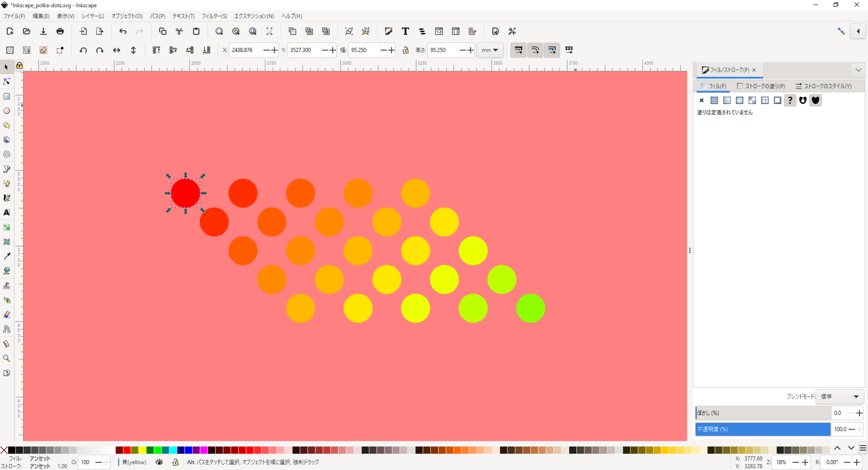Select the Rectangle tool

(7, 96)
